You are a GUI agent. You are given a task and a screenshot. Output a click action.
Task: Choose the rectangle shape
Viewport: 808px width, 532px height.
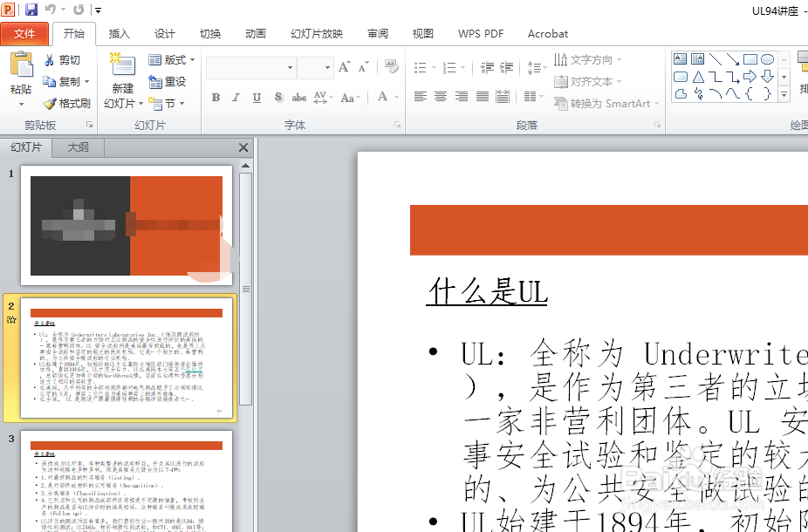click(750, 58)
